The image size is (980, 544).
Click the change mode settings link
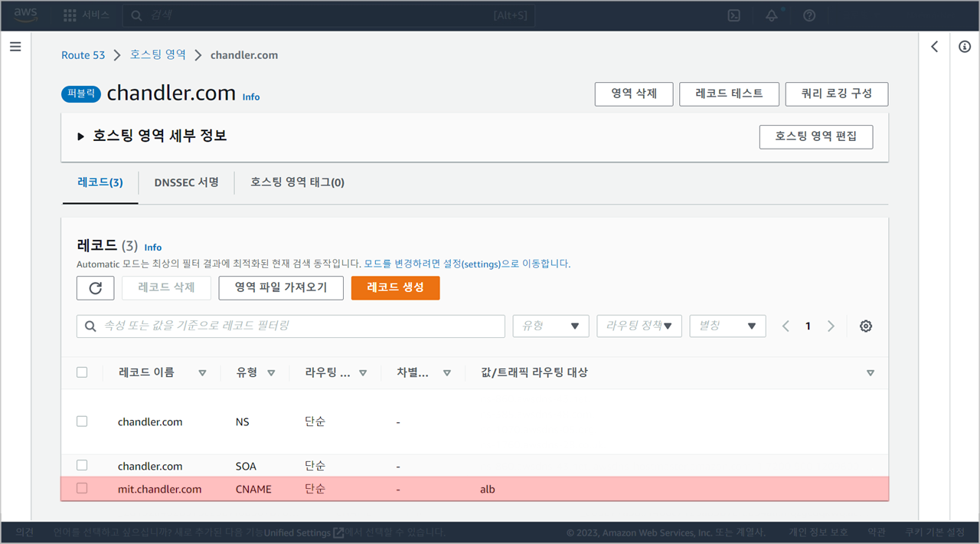pos(467,264)
